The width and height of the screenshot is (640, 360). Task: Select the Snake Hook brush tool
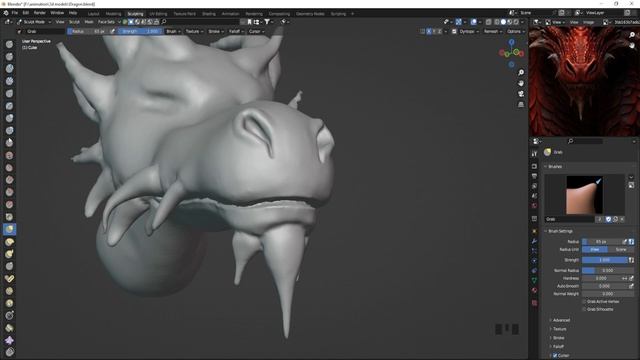9,254
